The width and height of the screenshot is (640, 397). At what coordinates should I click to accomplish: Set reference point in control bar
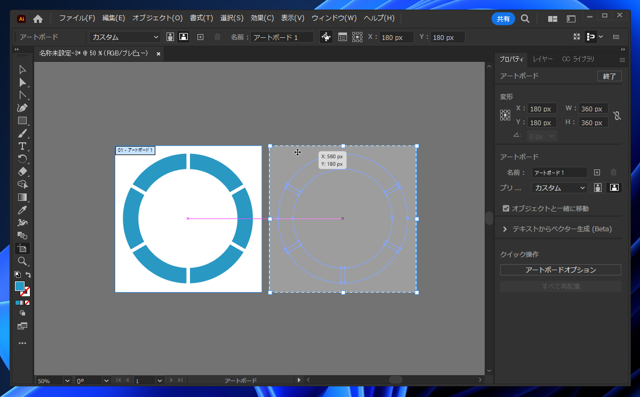[357, 37]
